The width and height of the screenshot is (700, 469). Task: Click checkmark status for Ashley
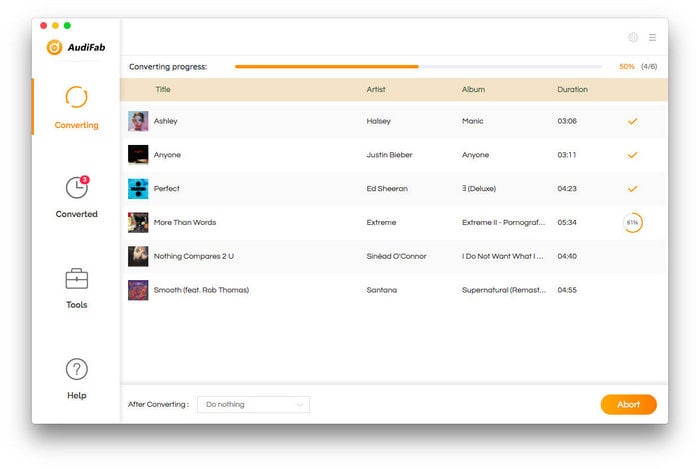coord(632,121)
